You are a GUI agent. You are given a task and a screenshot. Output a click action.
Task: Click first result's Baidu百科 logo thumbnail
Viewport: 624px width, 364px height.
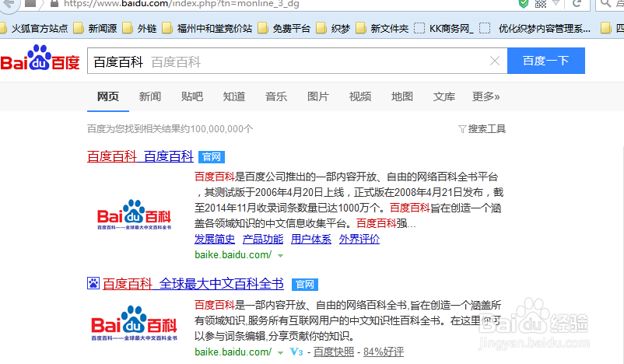pos(134,215)
